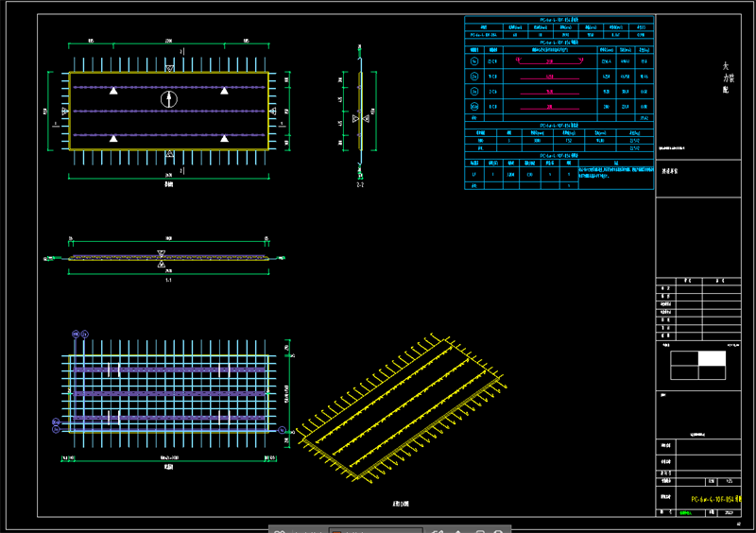
Task: Click the fourth hexagon rebar tag in the rebar table
Action: [x=474, y=106]
